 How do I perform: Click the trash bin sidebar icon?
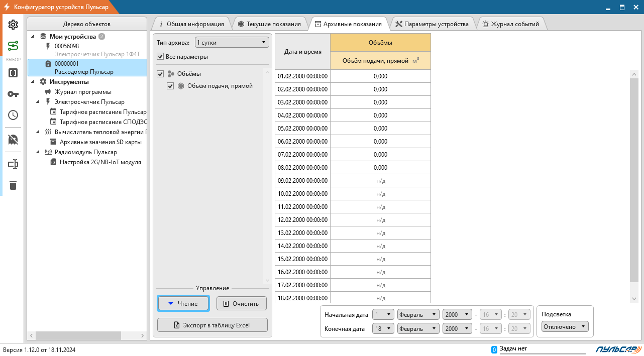point(13,185)
